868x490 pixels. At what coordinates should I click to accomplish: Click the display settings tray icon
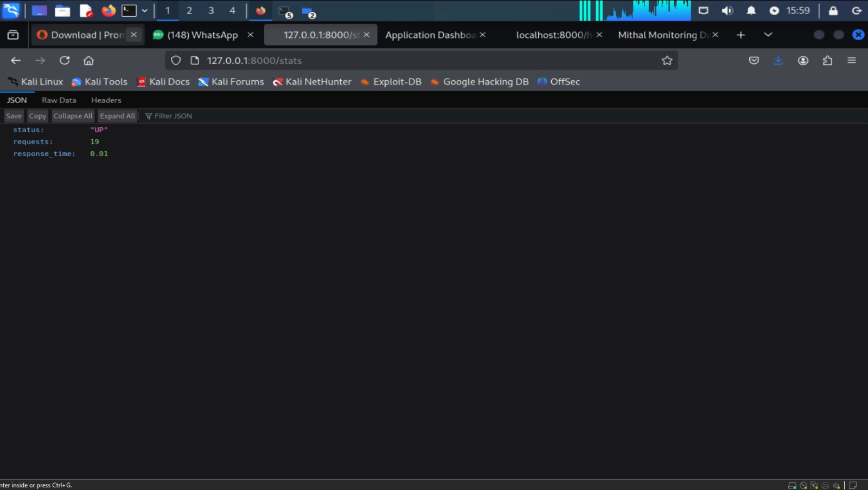coord(704,10)
